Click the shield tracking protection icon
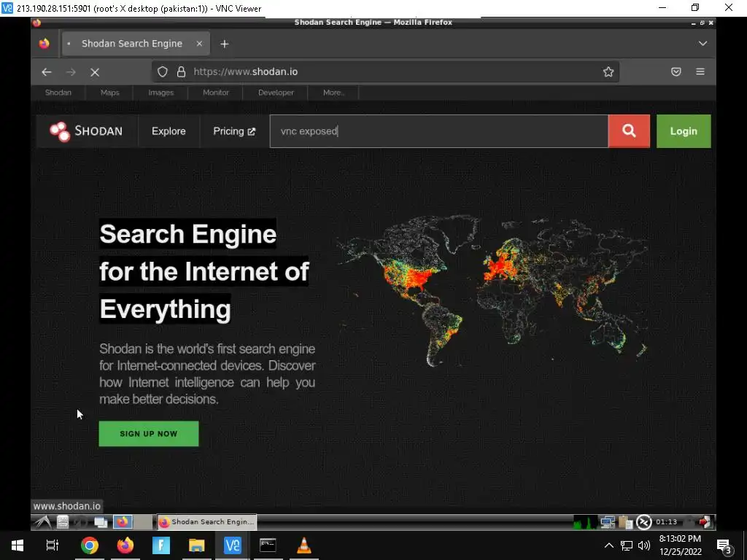Viewport: 747px width, 560px height. [x=163, y=72]
